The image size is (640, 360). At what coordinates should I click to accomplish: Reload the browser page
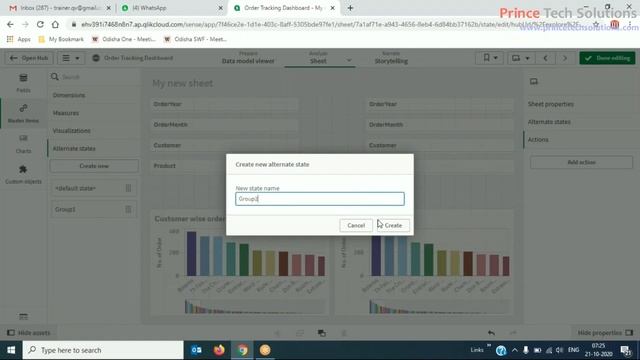pyautogui.click(x=40, y=24)
